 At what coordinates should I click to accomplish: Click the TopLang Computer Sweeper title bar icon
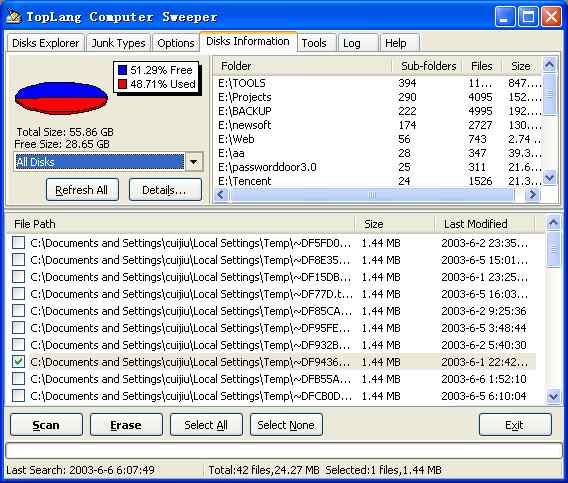click(x=14, y=16)
